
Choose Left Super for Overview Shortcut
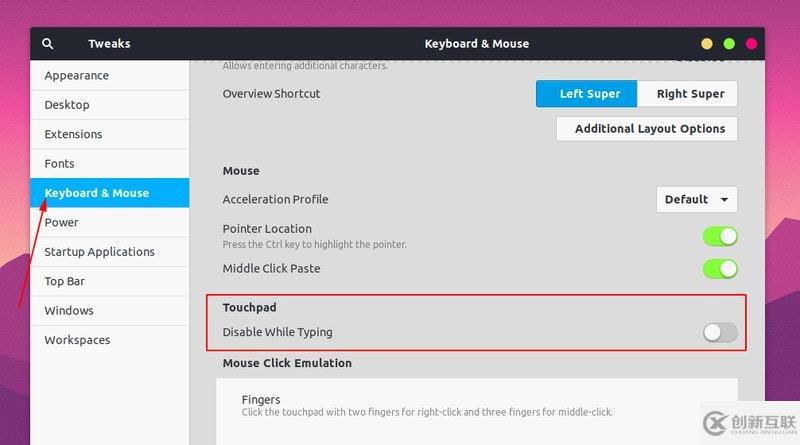(589, 94)
